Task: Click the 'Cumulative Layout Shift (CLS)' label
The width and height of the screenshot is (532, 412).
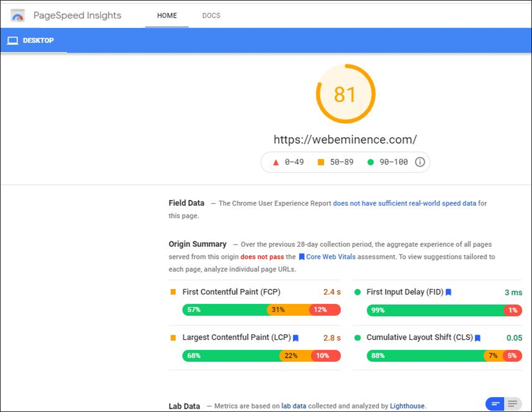Action: point(420,337)
